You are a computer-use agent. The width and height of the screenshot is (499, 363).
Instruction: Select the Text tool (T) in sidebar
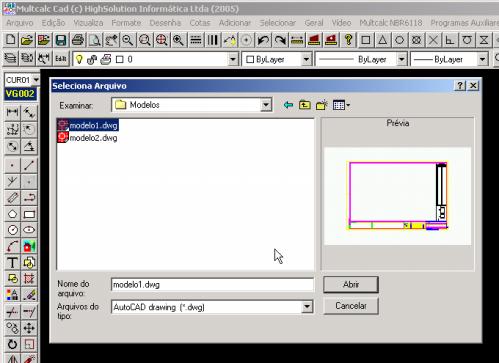coord(12,263)
